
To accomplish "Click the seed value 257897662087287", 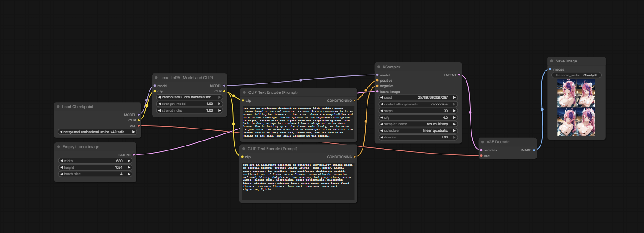I will point(433,97).
